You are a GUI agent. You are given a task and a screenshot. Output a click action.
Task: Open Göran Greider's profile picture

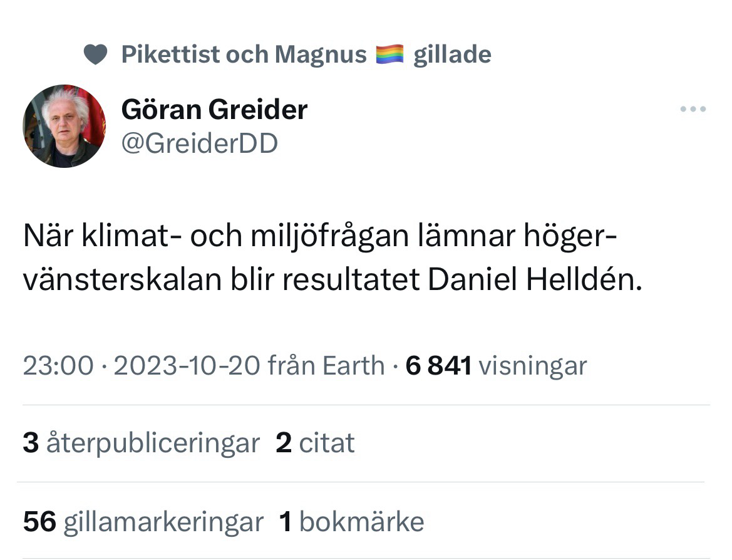coord(64,126)
